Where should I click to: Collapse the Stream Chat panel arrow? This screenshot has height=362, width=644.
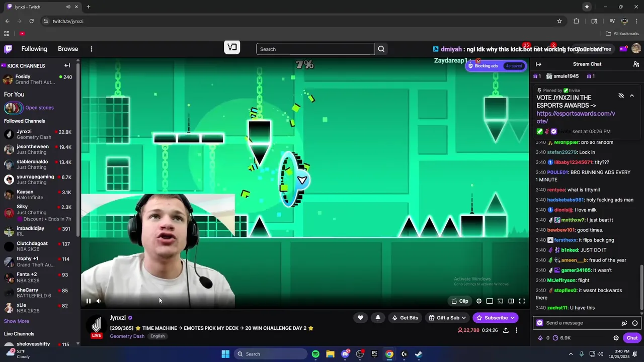click(538, 64)
